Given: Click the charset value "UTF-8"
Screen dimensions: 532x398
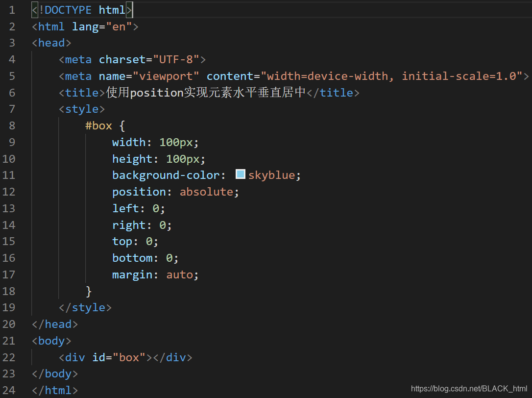Looking at the screenshot, I should 176,59.
